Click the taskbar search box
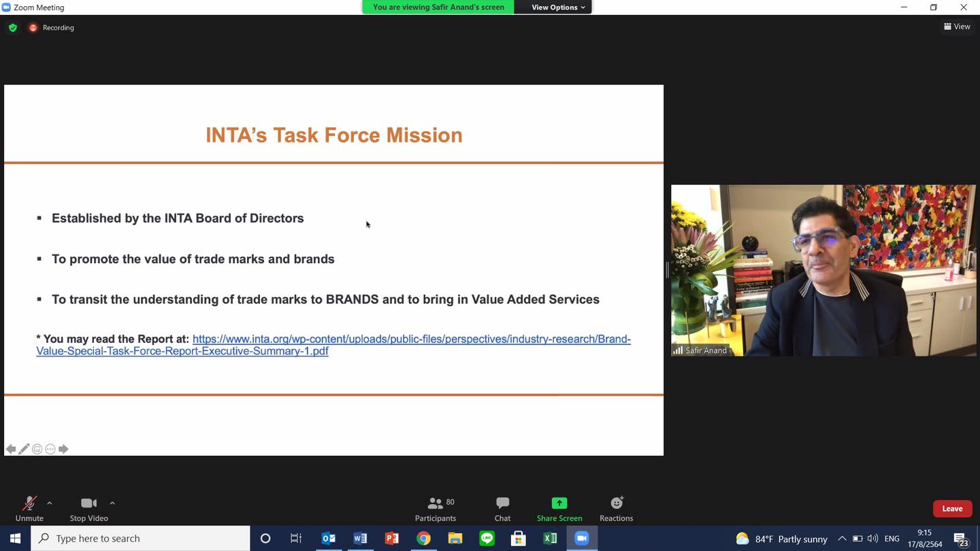 coord(140,538)
